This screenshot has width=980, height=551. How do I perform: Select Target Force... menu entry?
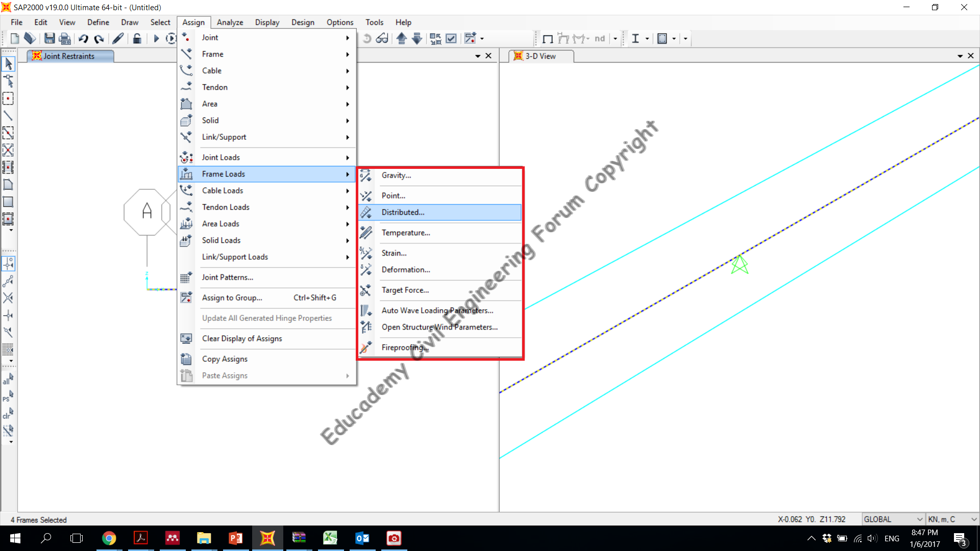440,290
